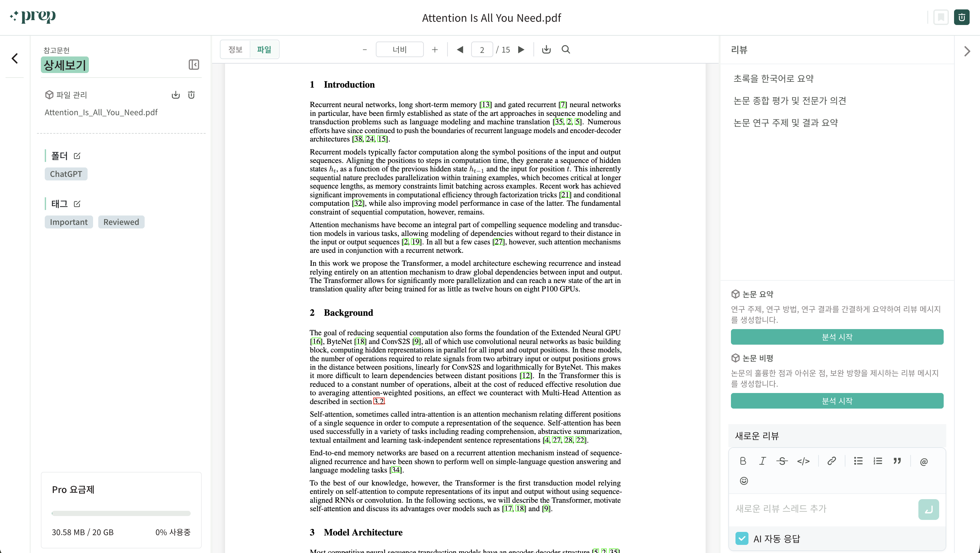The width and height of the screenshot is (980, 553).
Task: Click citation [21] about factorization tricks
Action: tap(565, 194)
